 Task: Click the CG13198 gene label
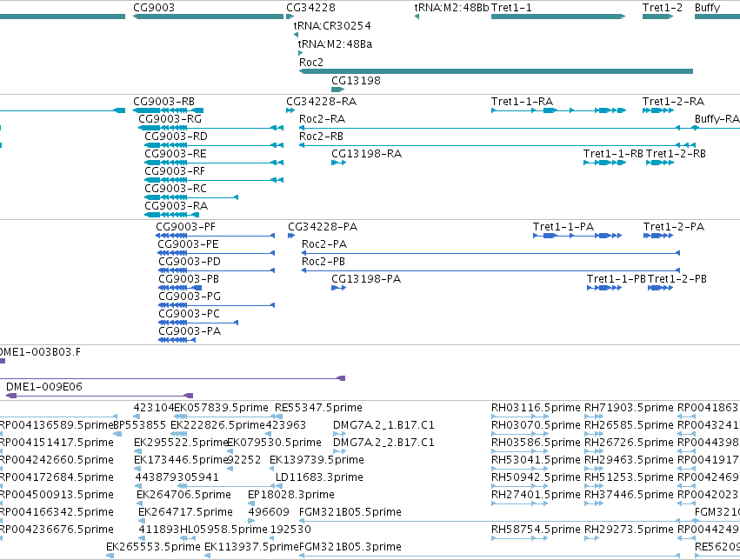click(x=356, y=81)
